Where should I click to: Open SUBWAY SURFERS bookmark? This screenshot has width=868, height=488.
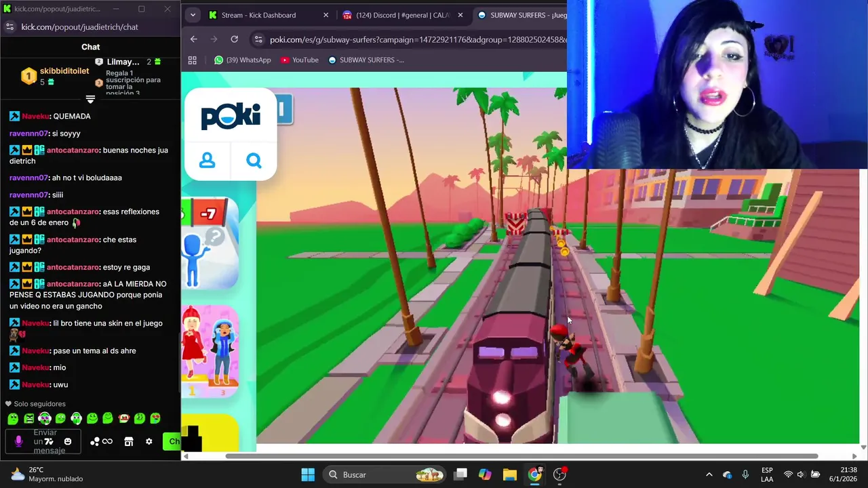click(x=366, y=60)
